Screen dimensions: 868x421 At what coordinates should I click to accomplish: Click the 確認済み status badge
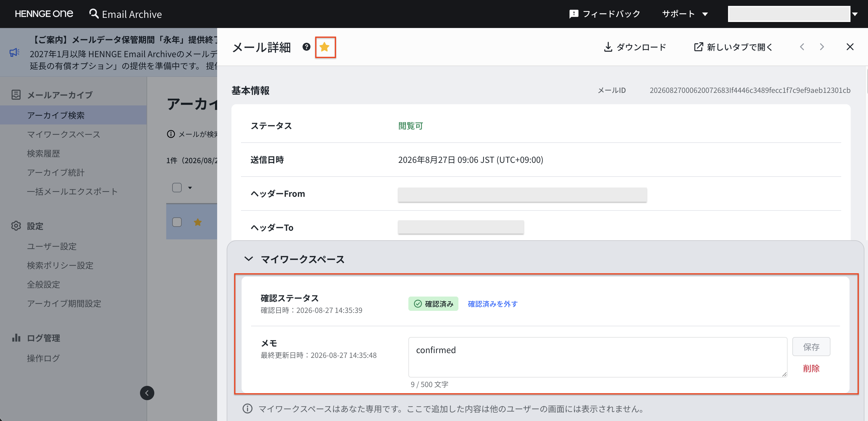tap(433, 304)
